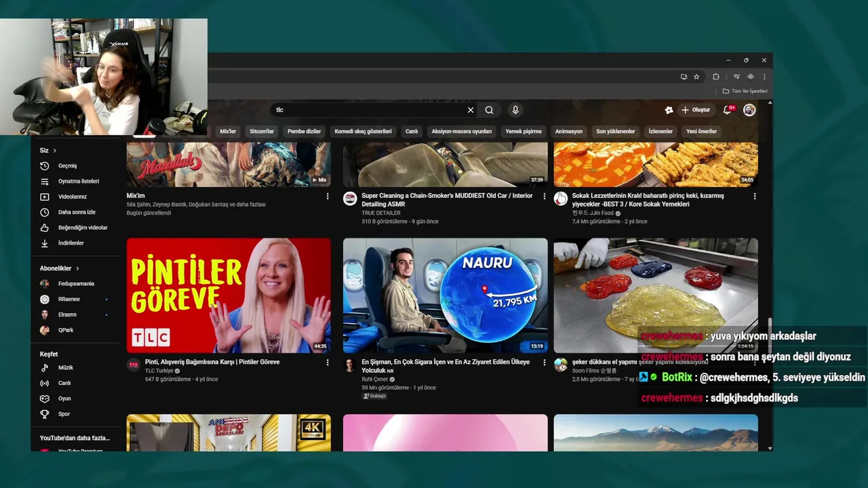Play the Pintiler Göreve thumbnail

coord(229,296)
